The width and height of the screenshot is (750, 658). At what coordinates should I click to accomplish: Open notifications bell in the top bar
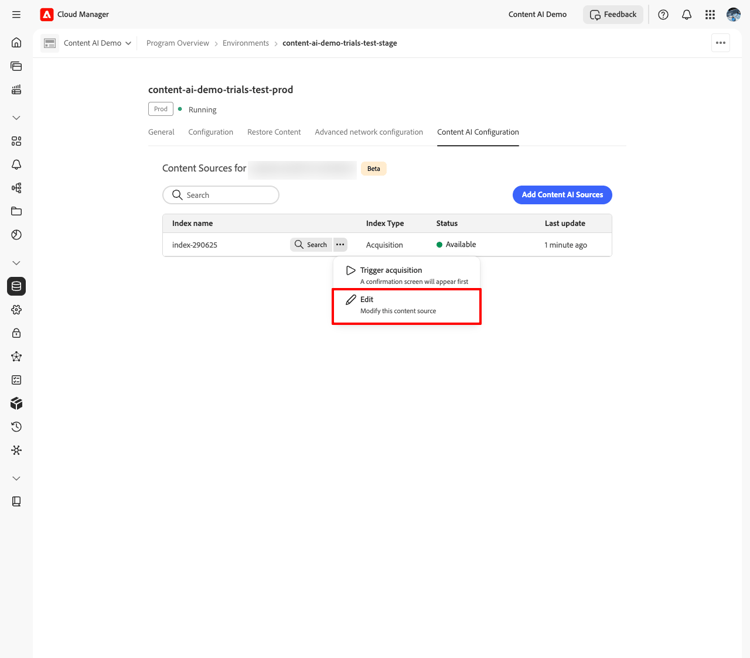coord(686,14)
